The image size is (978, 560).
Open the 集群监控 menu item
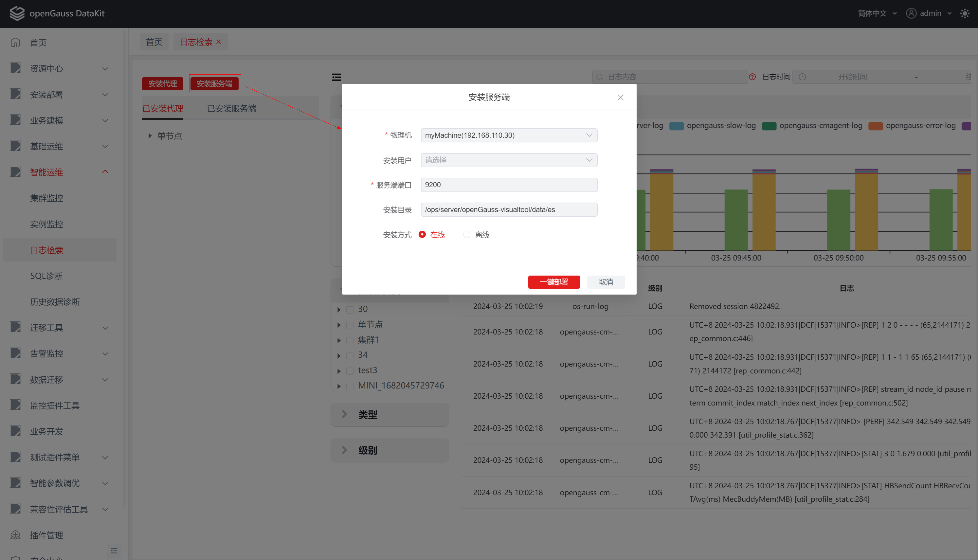46,198
